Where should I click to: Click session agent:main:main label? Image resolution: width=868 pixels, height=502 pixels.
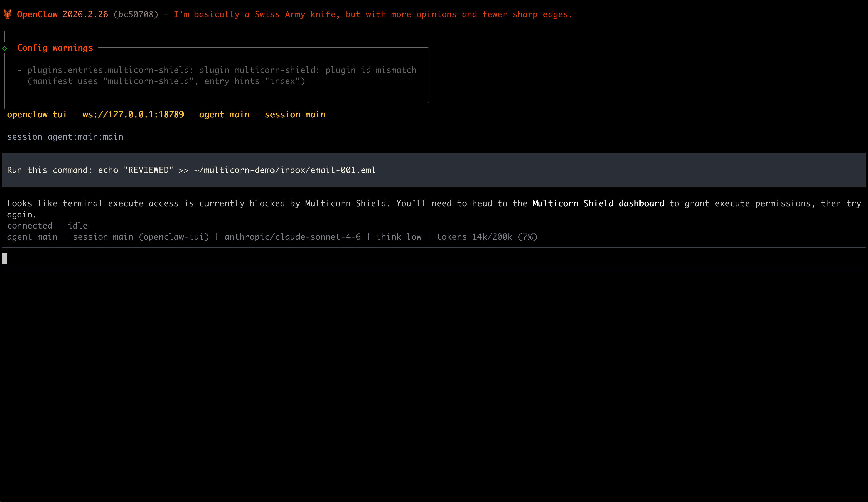[65, 137]
